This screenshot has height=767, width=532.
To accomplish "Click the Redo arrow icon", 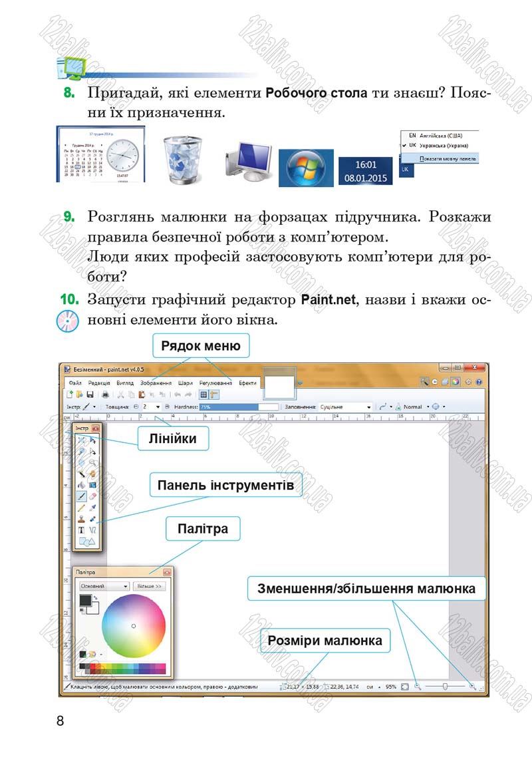I will [188, 394].
